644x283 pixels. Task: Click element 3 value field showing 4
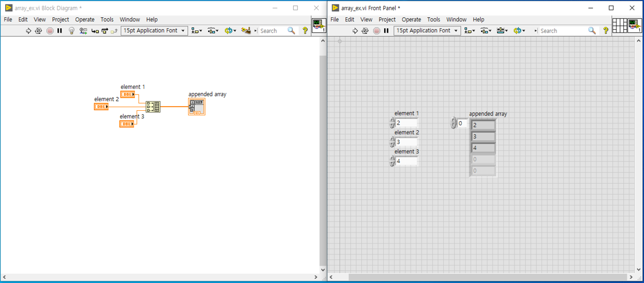tap(407, 161)
